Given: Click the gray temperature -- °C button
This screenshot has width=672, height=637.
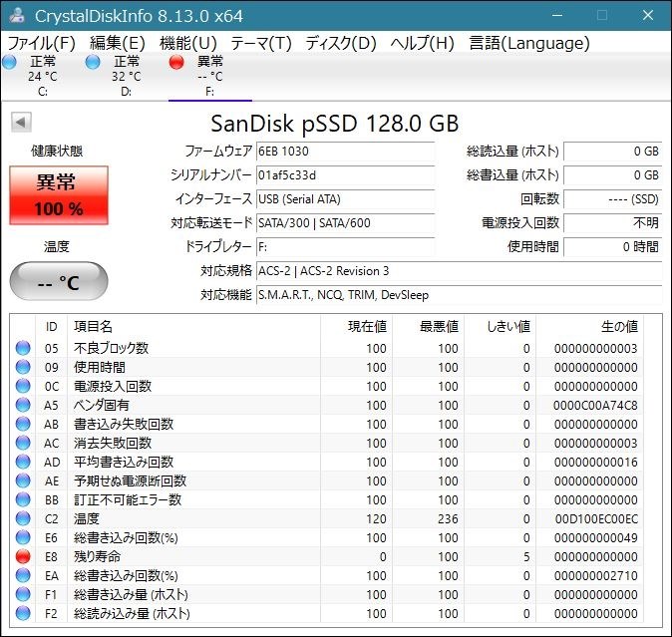Looking at the screenshot, I should (x=59, y=281).
